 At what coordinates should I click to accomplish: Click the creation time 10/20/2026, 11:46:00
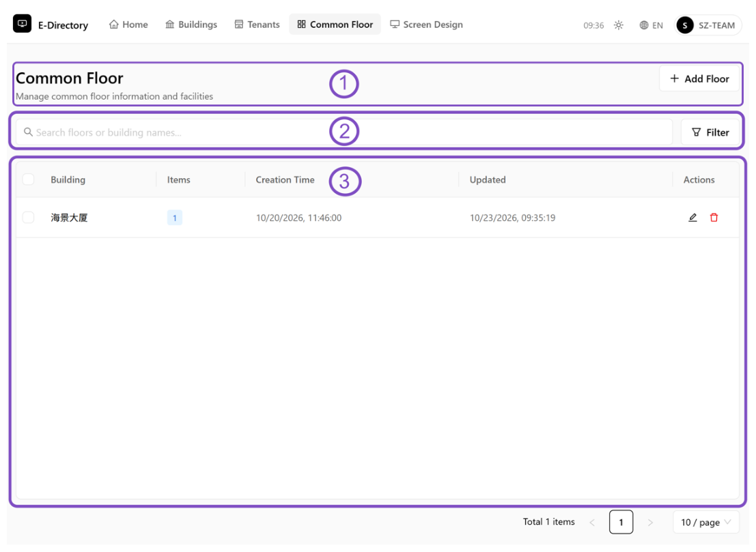[298, 218]
